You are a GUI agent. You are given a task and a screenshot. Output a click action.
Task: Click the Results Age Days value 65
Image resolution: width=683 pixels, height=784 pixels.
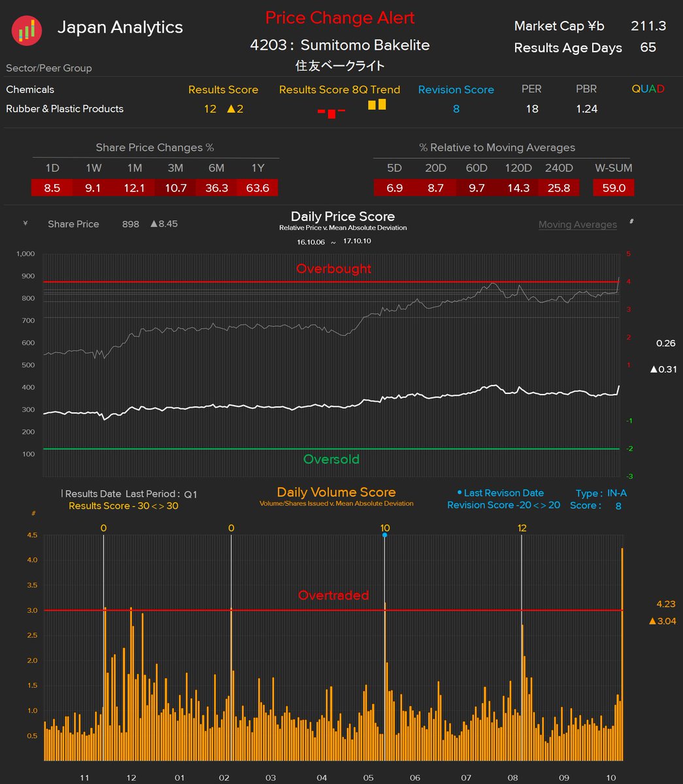648,47
